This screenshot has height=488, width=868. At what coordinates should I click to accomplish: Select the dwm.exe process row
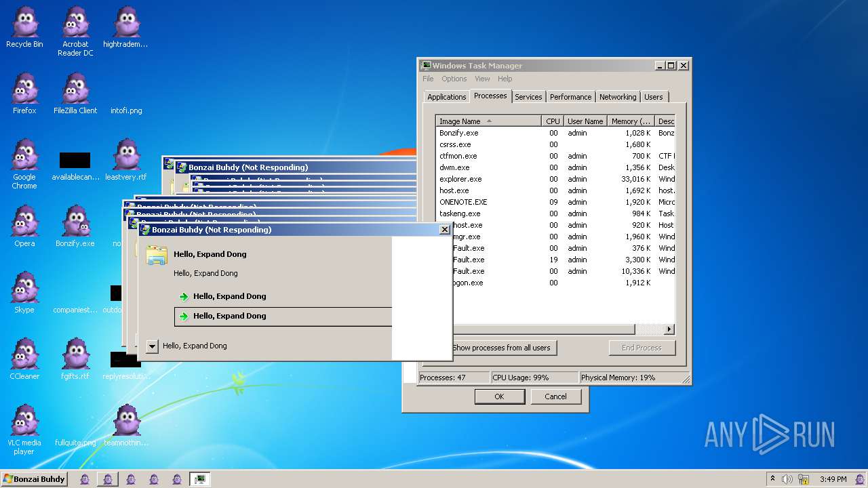click(555, 167)
